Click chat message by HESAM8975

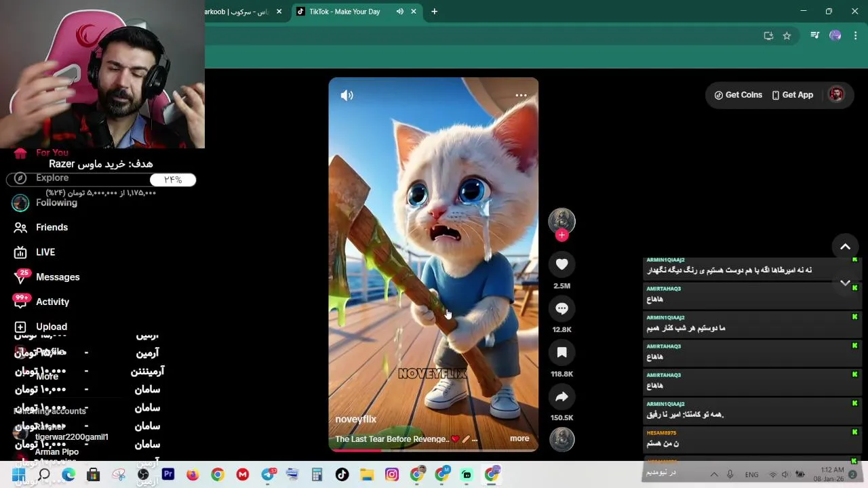(x=751, y=439)
